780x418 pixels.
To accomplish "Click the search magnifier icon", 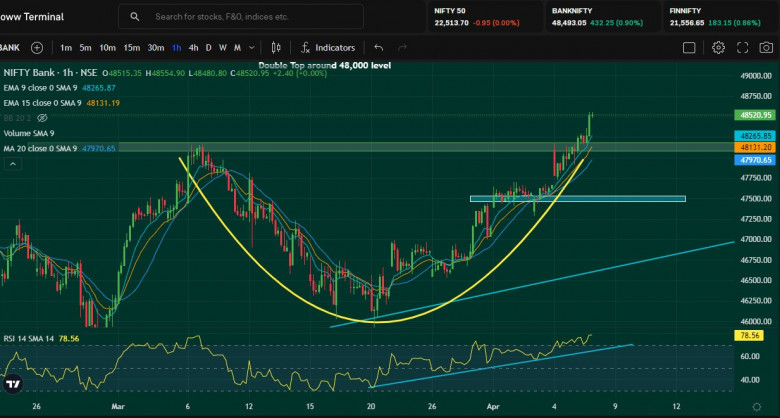I will tap(135, 17).
